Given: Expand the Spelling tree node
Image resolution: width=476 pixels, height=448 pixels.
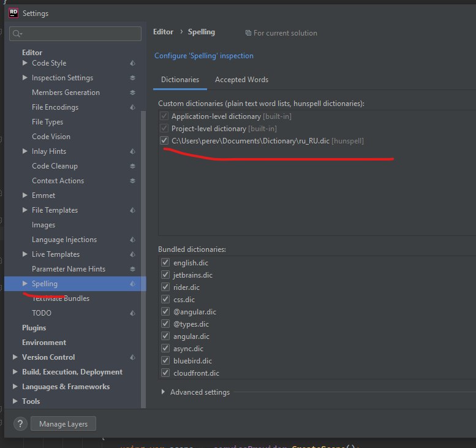Looking at the screenshot, I should [x=25, y=283].
